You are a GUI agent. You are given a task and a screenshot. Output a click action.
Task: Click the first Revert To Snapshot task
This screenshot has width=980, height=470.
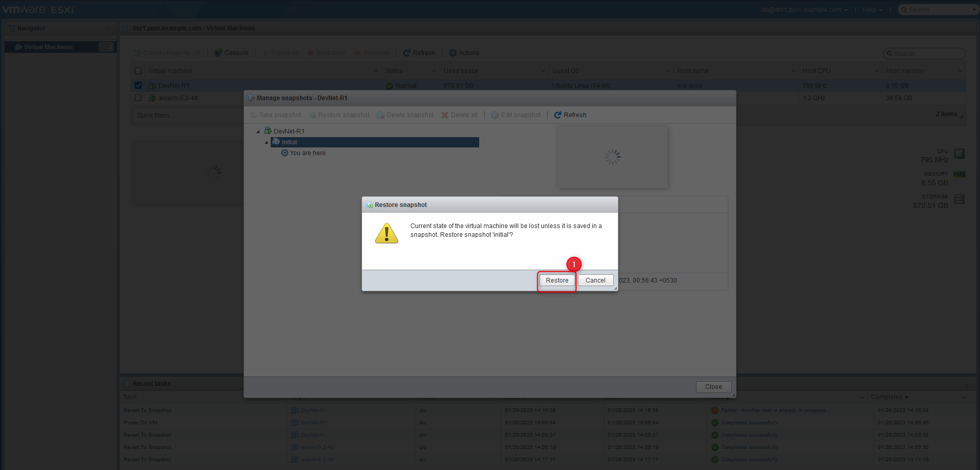tap(147, 410)
